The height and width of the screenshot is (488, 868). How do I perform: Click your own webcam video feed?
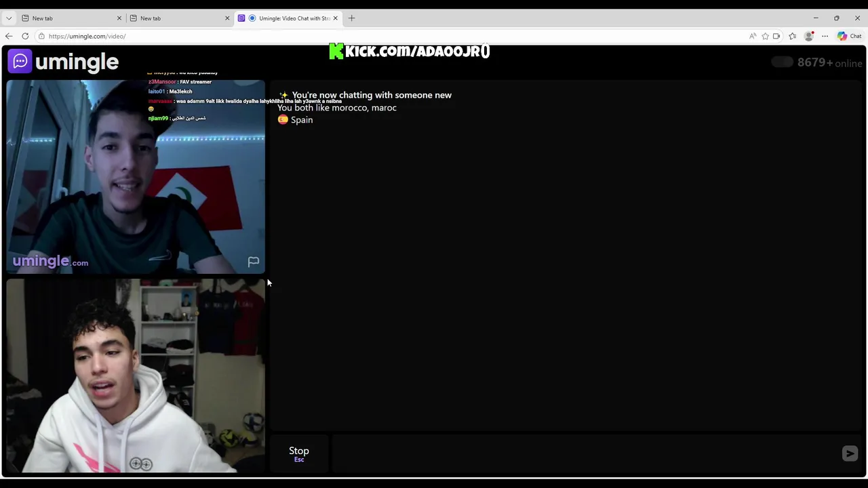[136, 375]
